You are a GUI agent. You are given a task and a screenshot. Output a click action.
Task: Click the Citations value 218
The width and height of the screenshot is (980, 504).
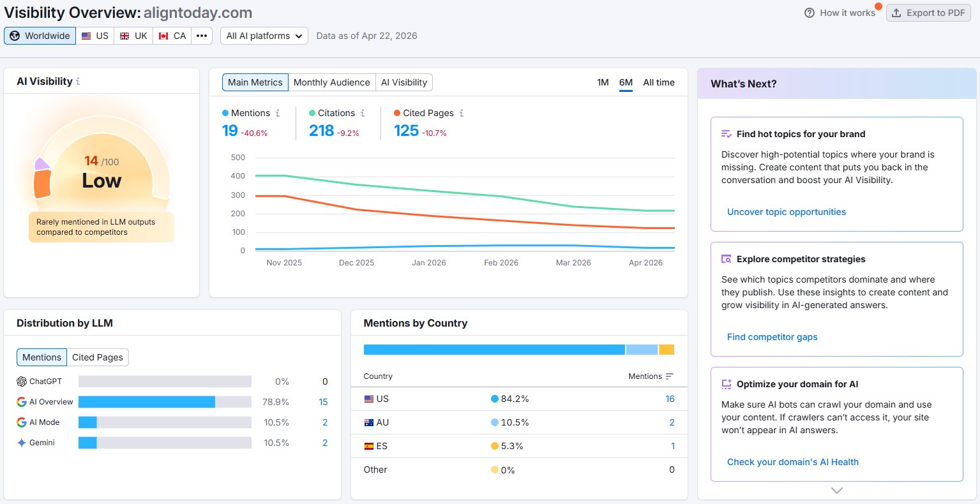322,131
